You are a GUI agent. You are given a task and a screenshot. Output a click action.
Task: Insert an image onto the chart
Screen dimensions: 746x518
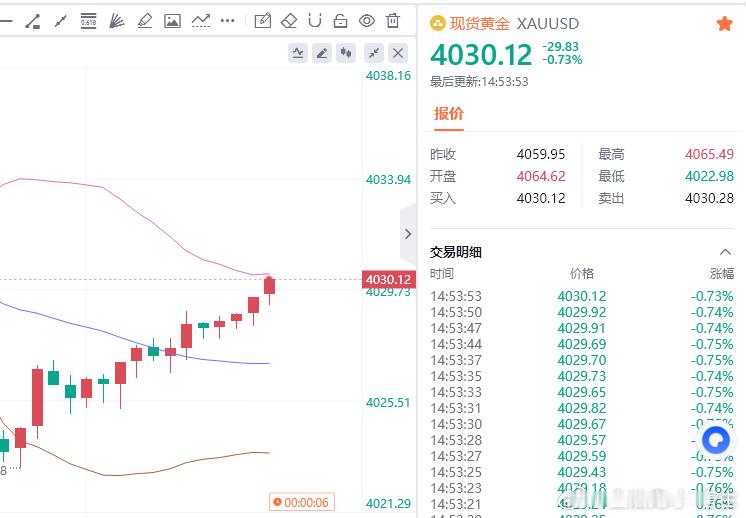pos(172,21)
